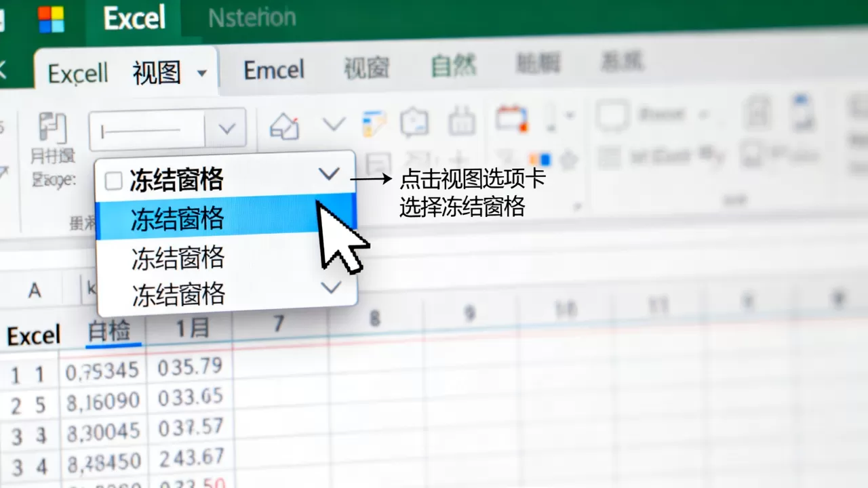This screenshot has width=868, height=488.
Task: Open the Emcel ribbon tab
Action: pyautogui.click(x=273, y=70)
